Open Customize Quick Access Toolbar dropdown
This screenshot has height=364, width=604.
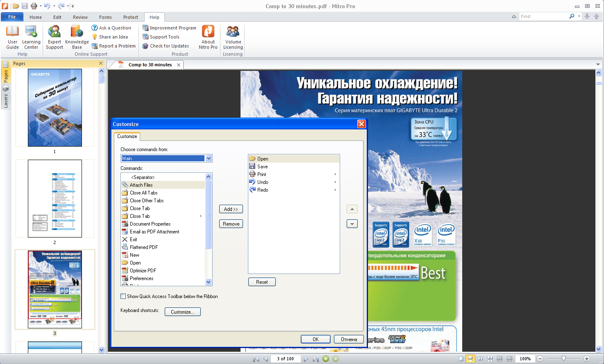pos(73,6)
